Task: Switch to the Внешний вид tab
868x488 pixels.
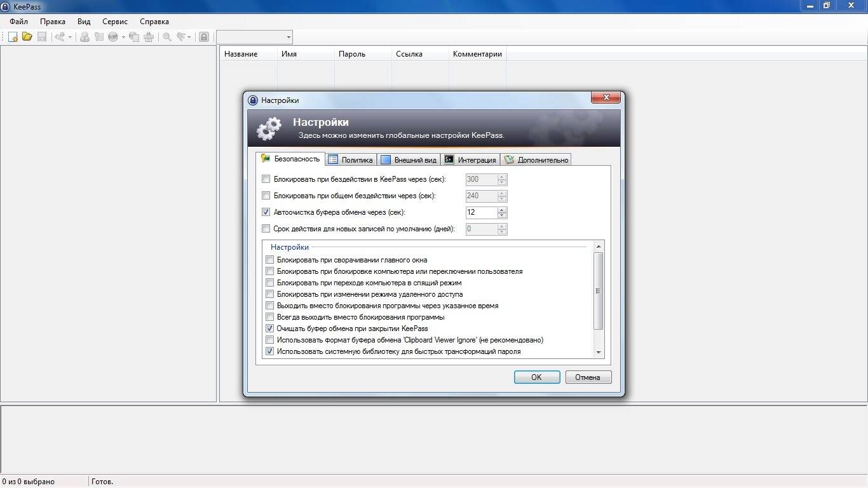Action: click(409, 160)
